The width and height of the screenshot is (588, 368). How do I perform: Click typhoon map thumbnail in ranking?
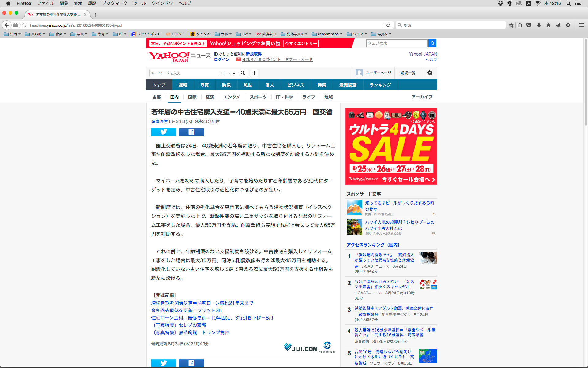428,356
